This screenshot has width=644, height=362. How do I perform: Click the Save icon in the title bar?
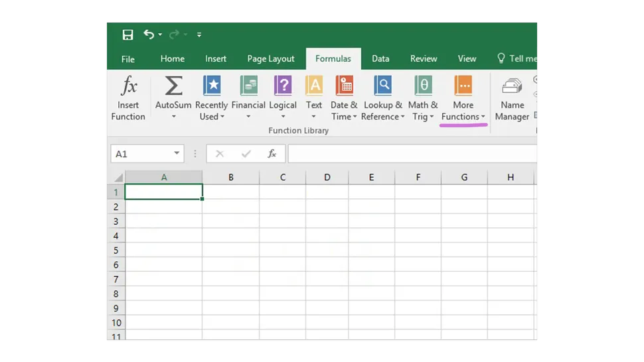click(x=128, y=35)
